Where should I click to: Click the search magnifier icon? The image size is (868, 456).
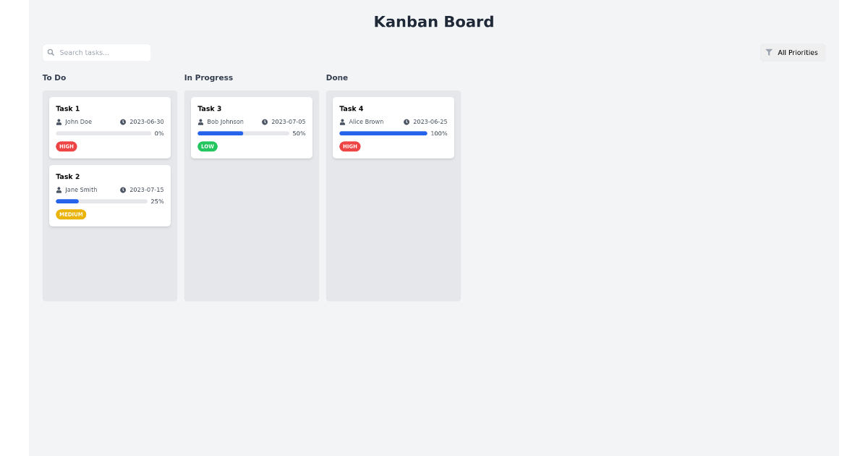pos(50,52)
